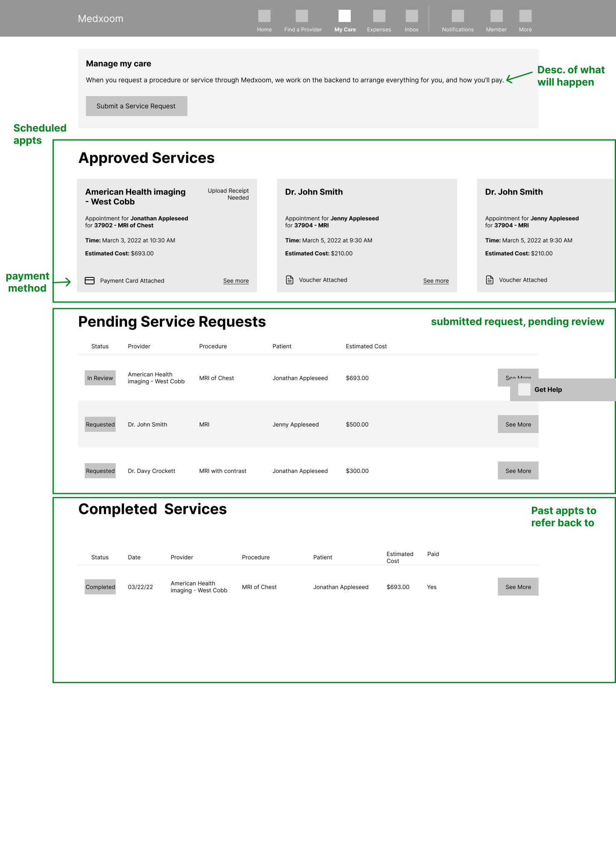Click MRI with contrast procedure cell

pos(223,471)
